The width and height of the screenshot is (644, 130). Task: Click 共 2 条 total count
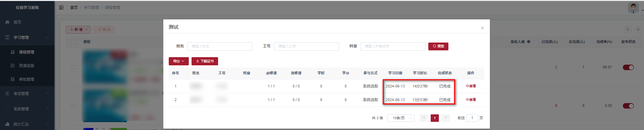377,118
